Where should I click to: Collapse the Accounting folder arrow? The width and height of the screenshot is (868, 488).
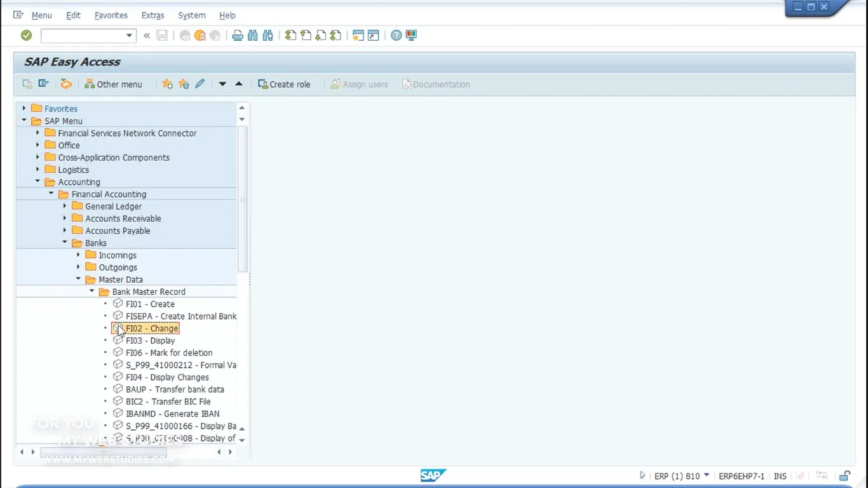click(37, 182)
